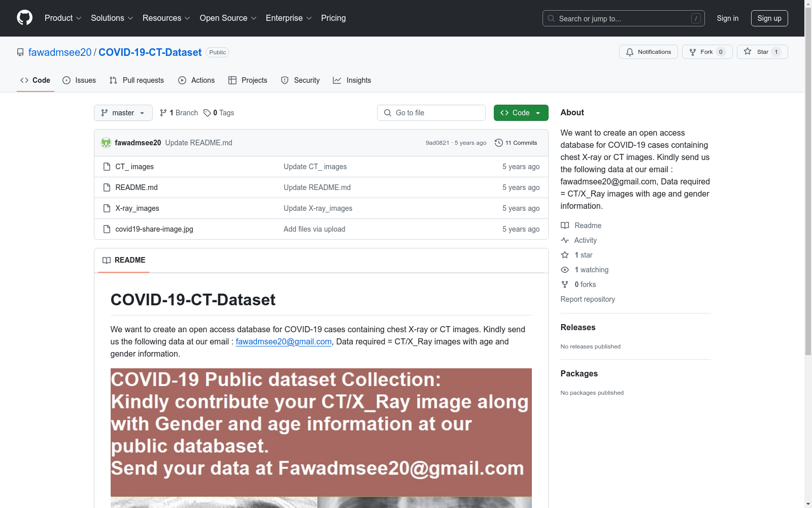Click the Fork count badge
The image size is (812, 508).
pos(721,52)
